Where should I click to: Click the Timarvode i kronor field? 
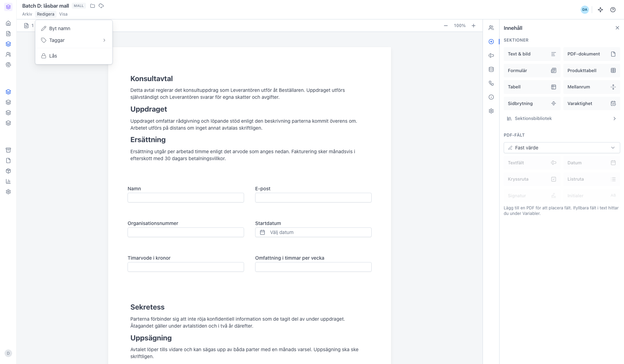[186, 267]
